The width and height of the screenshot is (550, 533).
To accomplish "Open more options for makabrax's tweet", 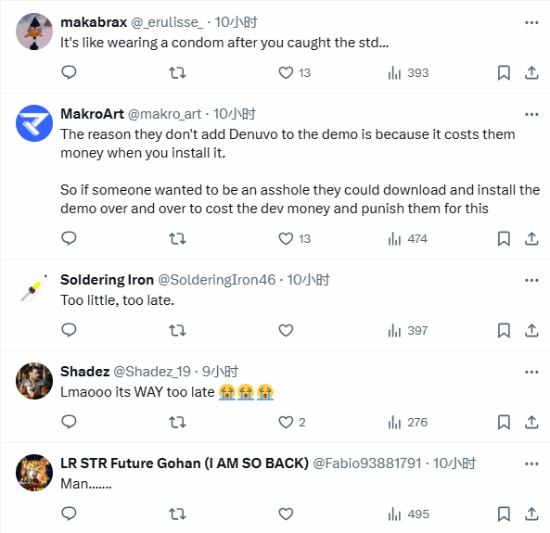I will pos(531,23).
